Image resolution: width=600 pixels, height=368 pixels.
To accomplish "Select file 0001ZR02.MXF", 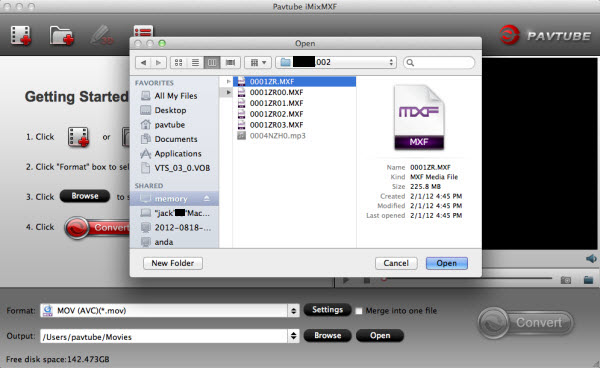I will 276,114.
